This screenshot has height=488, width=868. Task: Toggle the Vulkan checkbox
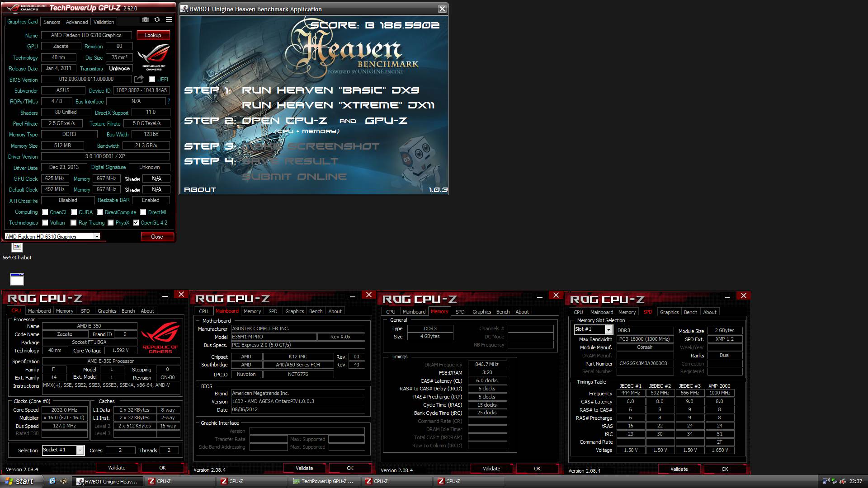coord(45,223)
